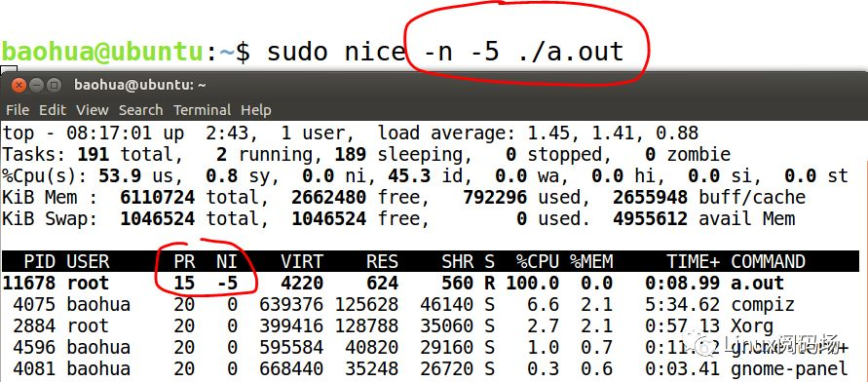Open the Terminal menu
The image size is (868, 382).
[x=202, y=110]
